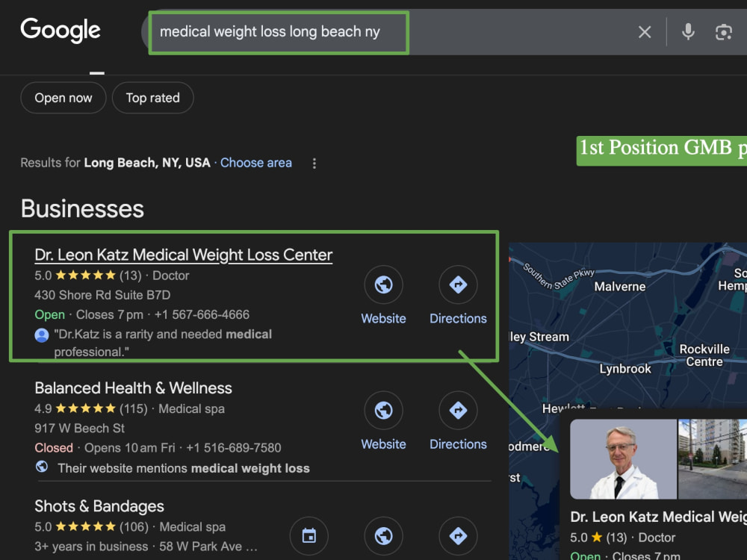Click Dr. Leon Katz title in map card
747x560 pixels.
658,517
